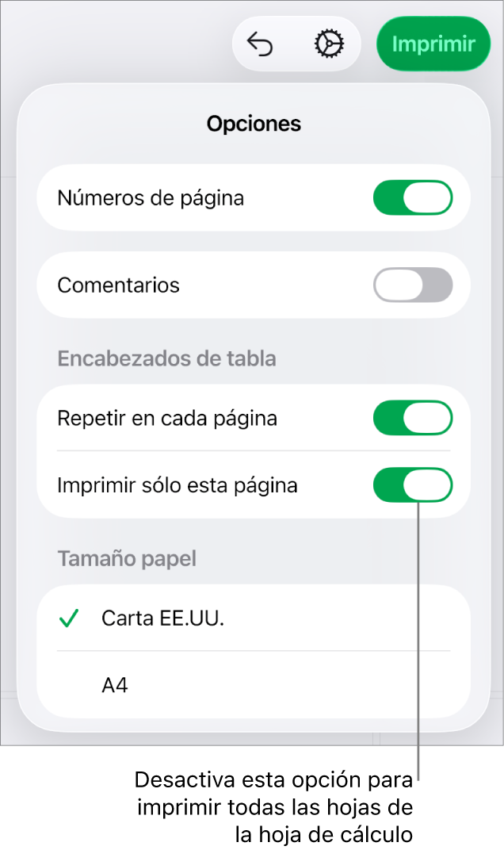Enable the Comentarios switch
Viewport: 504px width, 850px height.
point(413,285)
